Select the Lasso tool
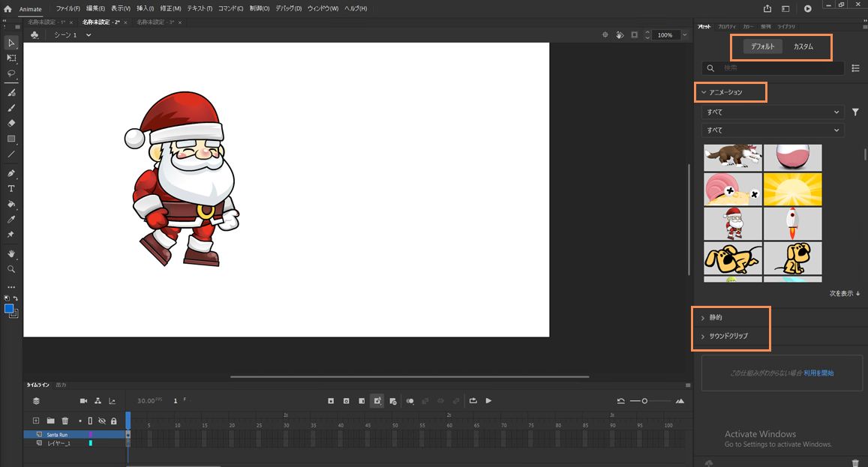Screen dimensions: 868x467 click(x=11, y=73)
